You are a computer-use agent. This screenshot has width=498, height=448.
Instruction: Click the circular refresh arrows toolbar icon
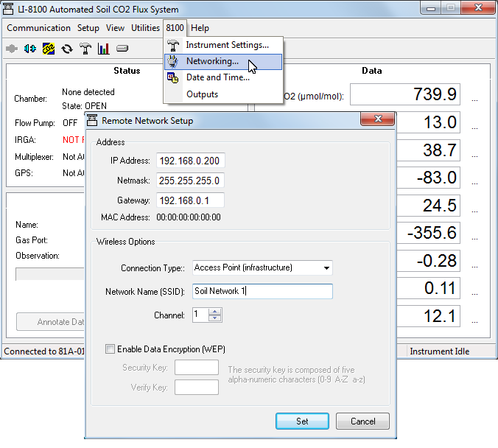tap(67, 49)
